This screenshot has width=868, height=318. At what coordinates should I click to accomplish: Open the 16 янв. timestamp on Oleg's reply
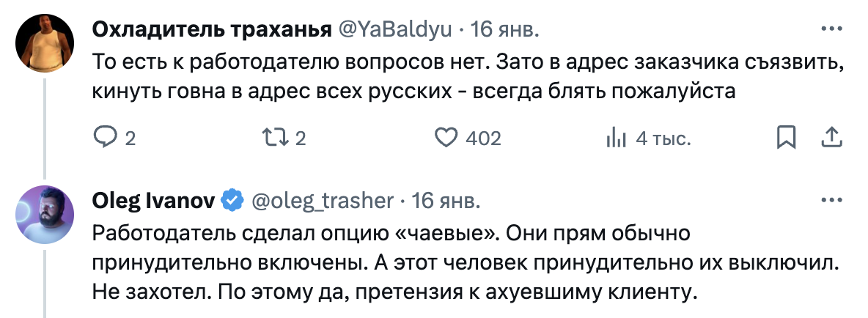446,199
